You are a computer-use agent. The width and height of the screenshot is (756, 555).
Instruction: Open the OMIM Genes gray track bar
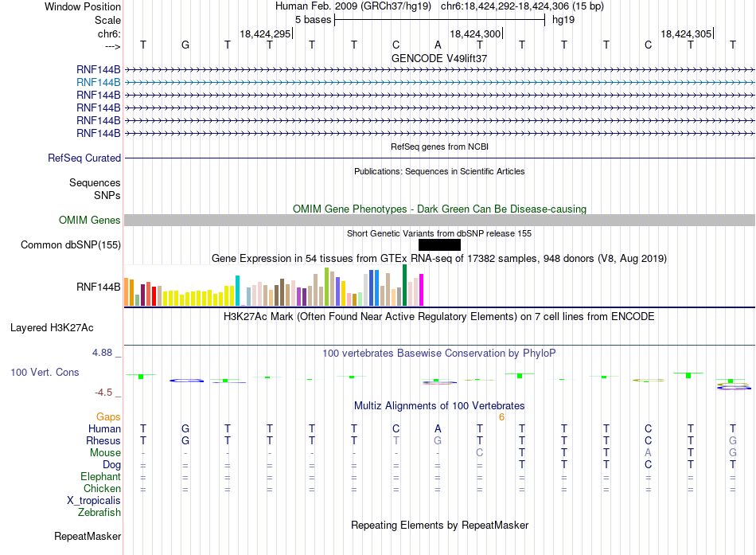tap(439, 220)
